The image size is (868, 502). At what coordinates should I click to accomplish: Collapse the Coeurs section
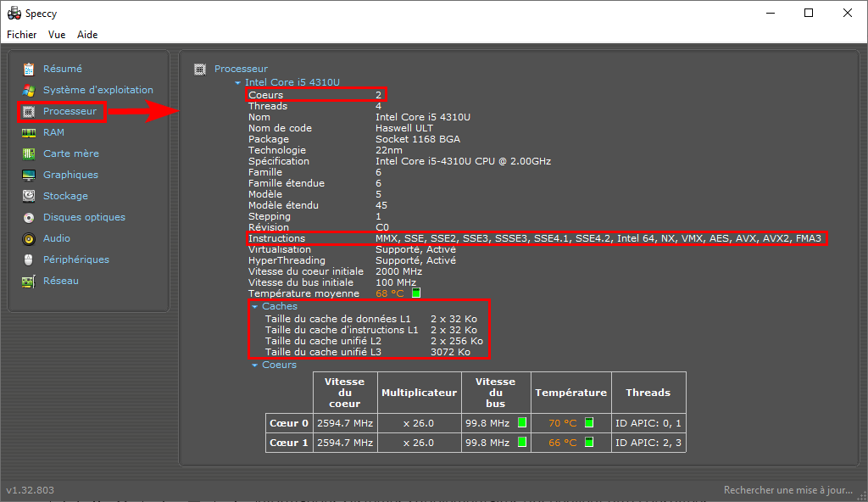pos(254,365)
